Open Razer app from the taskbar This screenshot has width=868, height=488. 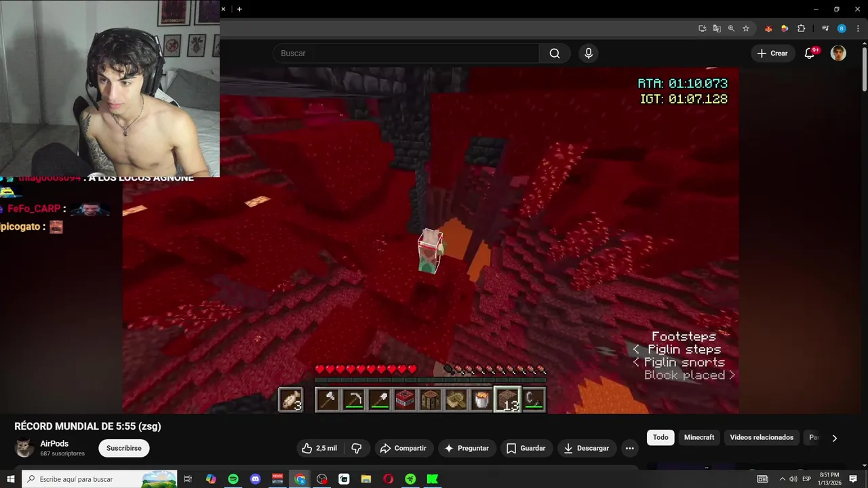point(410,479)
